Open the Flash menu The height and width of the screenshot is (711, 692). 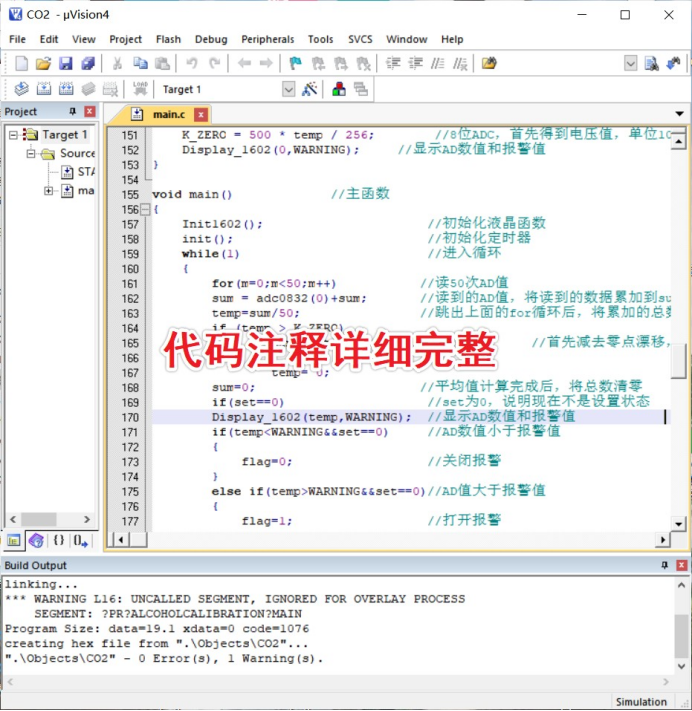[168, 39]
